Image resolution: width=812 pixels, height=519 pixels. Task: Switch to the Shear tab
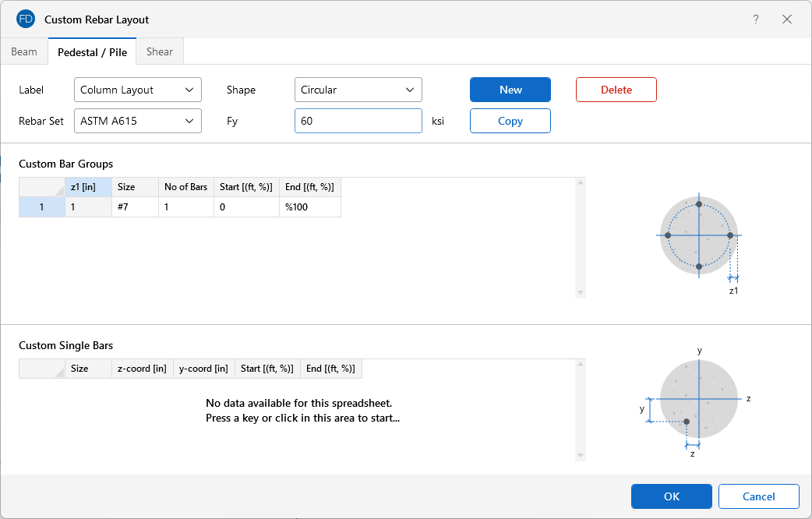(160, 52)
